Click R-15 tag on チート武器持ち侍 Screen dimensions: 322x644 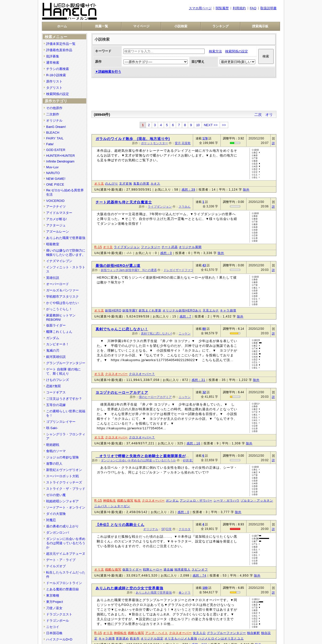[98, 247]
